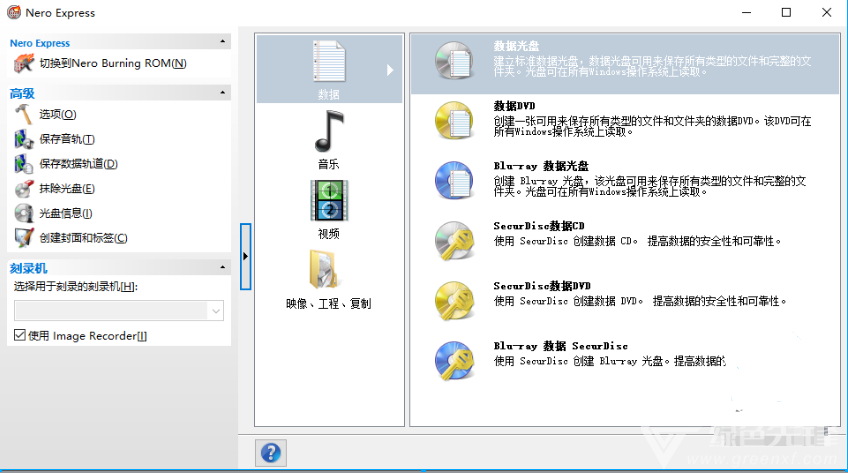The width and height of the screenshot is (848, 473).
Task: Click the 数据DVD description text
Action: (x=652, y=126)
